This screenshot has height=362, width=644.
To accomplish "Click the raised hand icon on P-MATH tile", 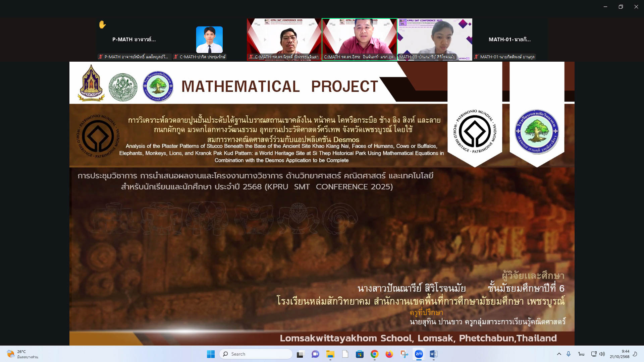I will 102,24.
